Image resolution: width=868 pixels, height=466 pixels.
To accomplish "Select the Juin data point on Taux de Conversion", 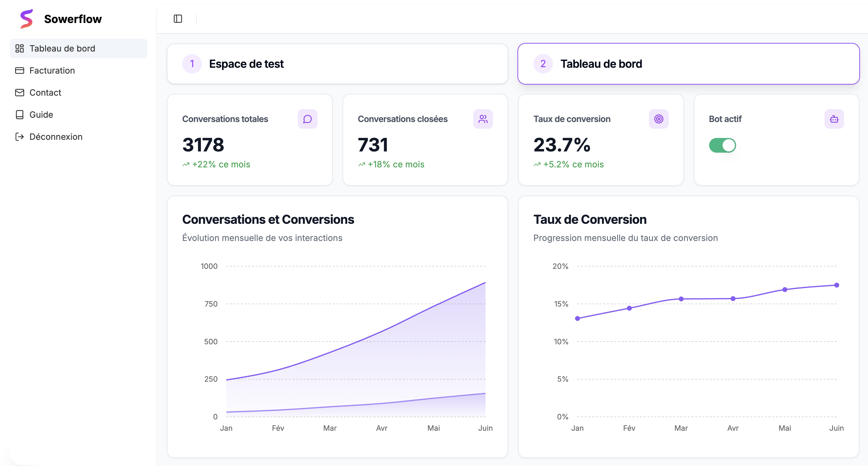I will pyautogui.click(x=837, y=285).
